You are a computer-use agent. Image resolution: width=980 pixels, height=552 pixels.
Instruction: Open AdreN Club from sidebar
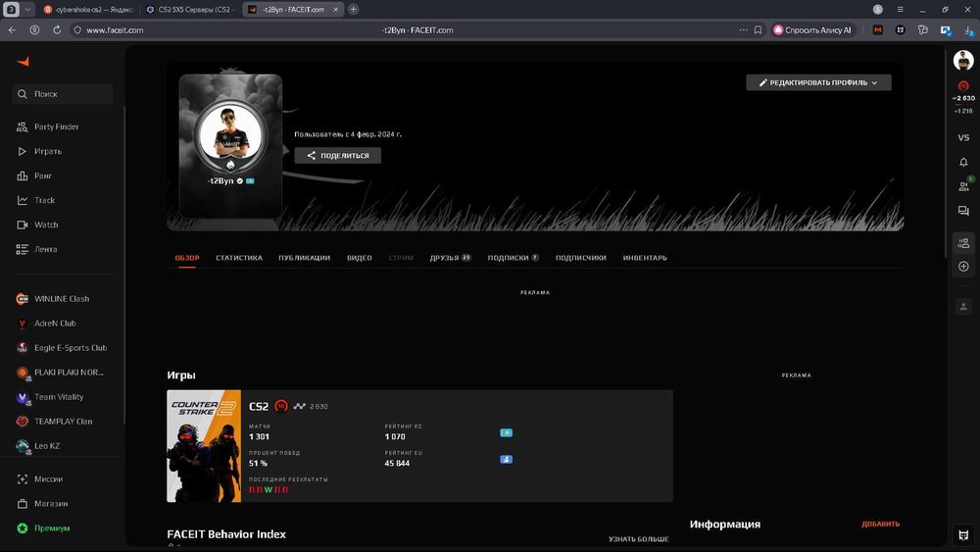[x=46, y=324]
